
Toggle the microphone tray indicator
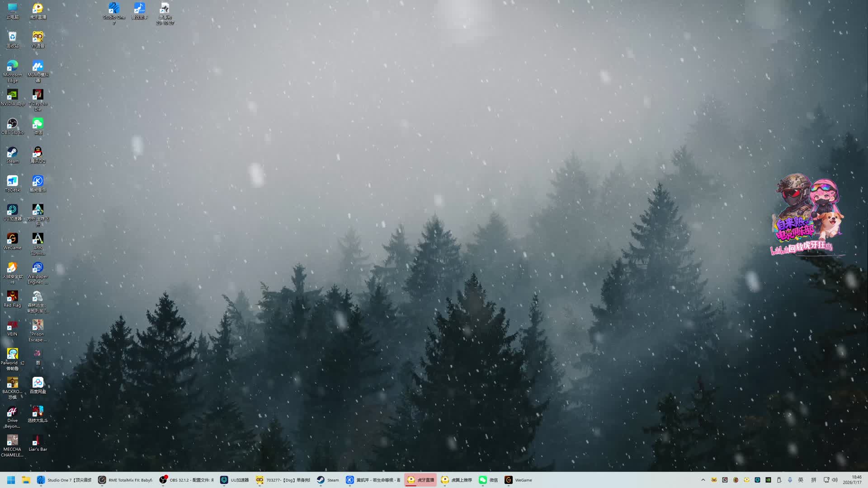790,480
